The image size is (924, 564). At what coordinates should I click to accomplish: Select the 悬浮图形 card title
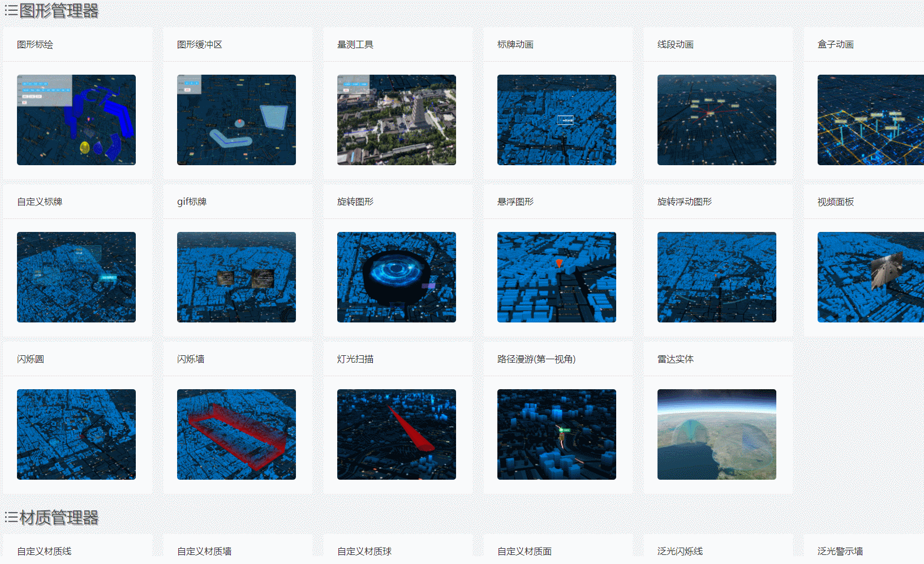[x=515, y=202]
